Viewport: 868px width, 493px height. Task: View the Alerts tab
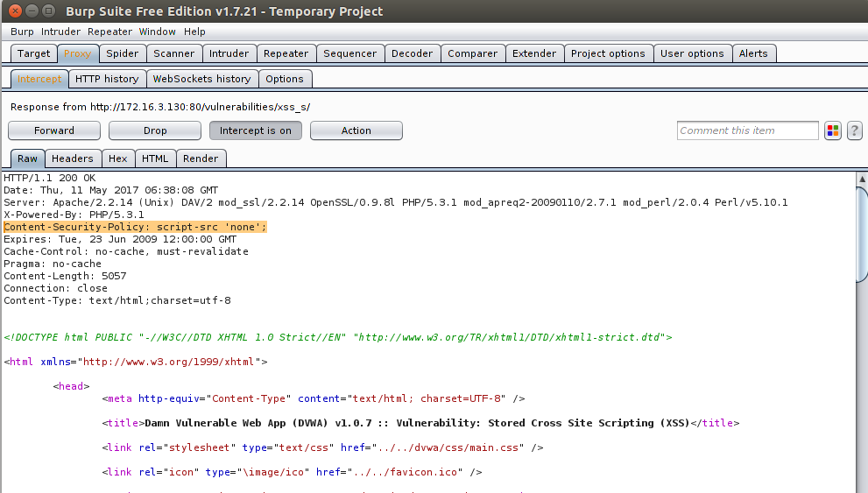point(753,53)
